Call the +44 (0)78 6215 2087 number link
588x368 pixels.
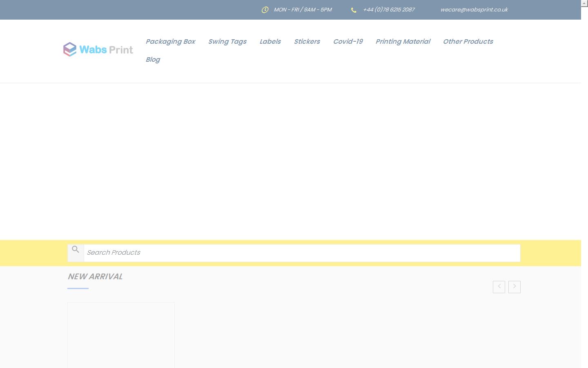point(389,10)
